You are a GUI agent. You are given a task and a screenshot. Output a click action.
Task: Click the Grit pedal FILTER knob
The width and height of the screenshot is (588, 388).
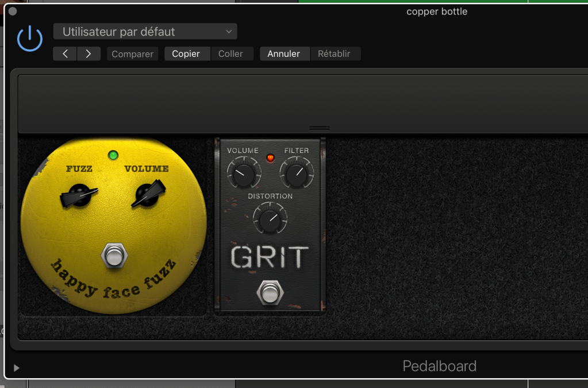point(296,172)
